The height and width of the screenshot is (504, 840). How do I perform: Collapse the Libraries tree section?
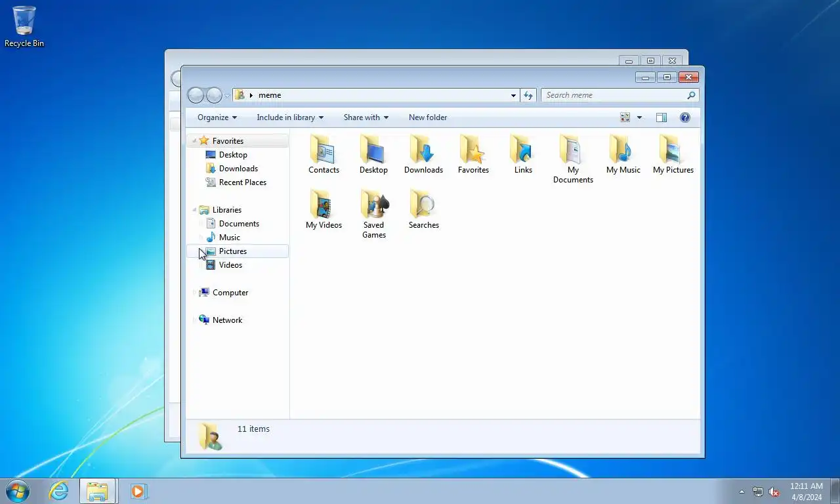194,210
